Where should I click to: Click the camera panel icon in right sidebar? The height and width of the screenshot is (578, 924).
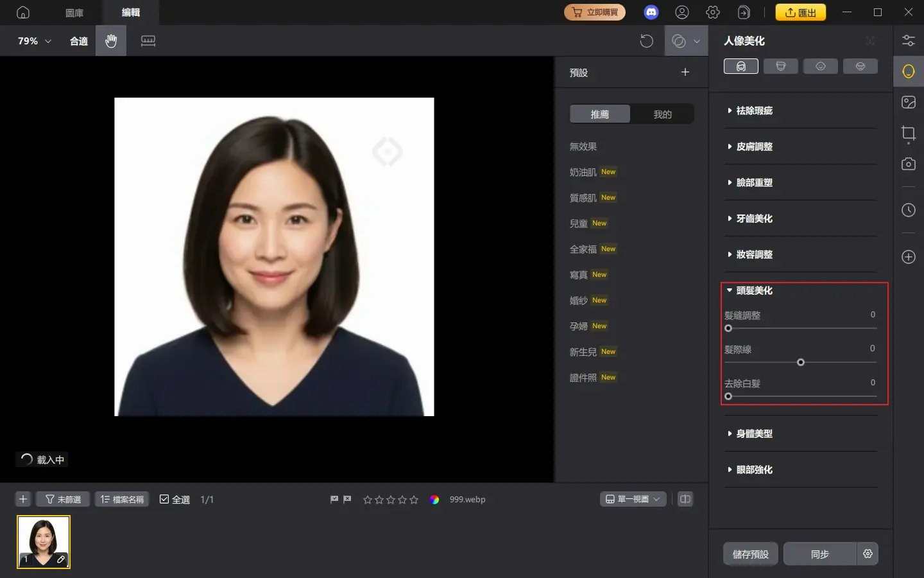tap(909, 164)
